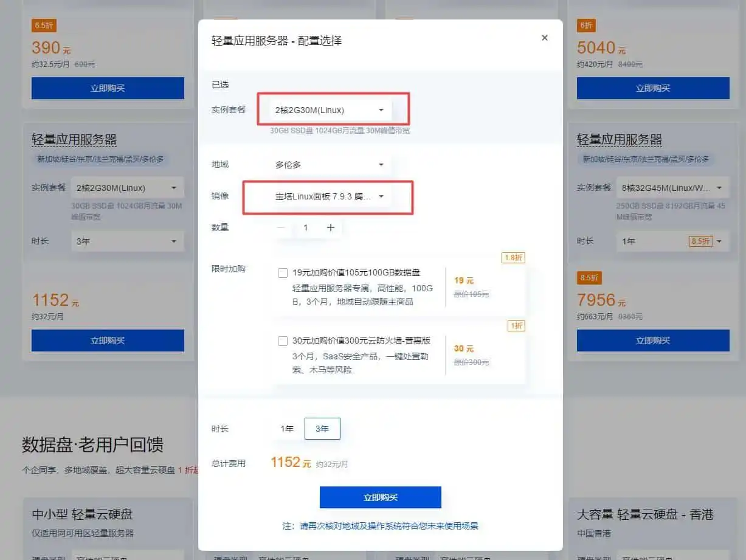746x560 pixels.
Task: Check the 19元 100GB数据盘 add-on box
Action: [x=283, y=273]
